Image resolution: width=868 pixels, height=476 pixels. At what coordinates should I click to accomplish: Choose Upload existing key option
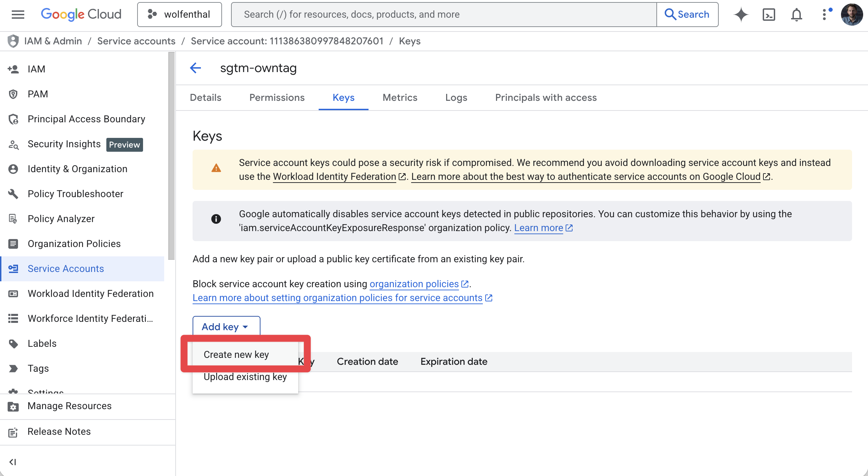[245, 377]
